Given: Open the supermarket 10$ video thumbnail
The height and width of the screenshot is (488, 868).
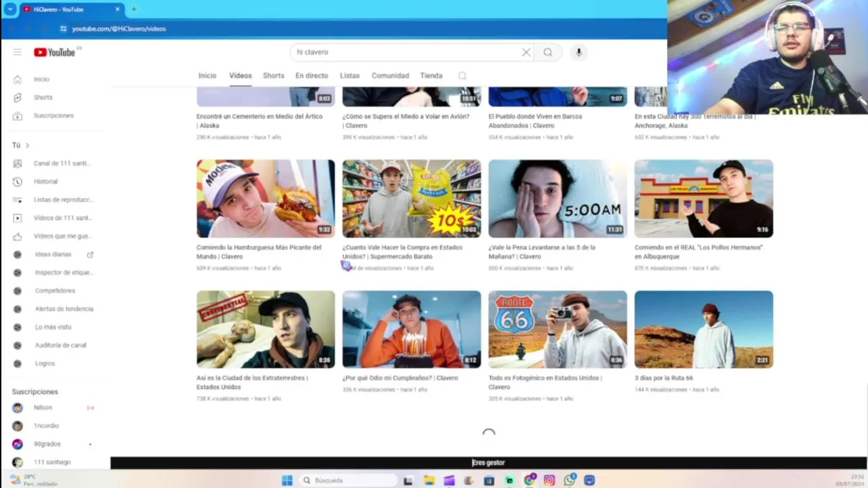Looking at the screenshot, I should point(412,199).
